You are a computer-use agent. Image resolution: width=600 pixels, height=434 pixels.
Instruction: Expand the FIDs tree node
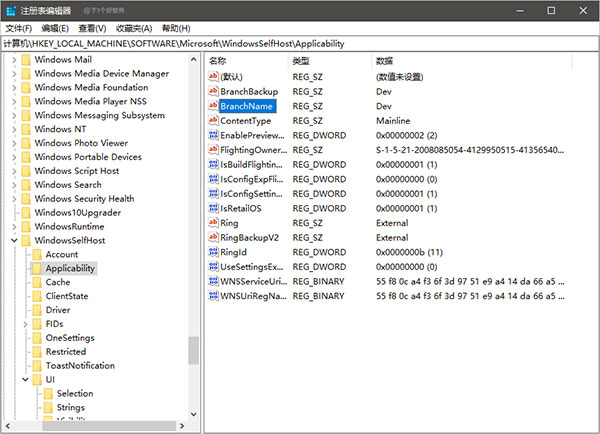point(25,324)
